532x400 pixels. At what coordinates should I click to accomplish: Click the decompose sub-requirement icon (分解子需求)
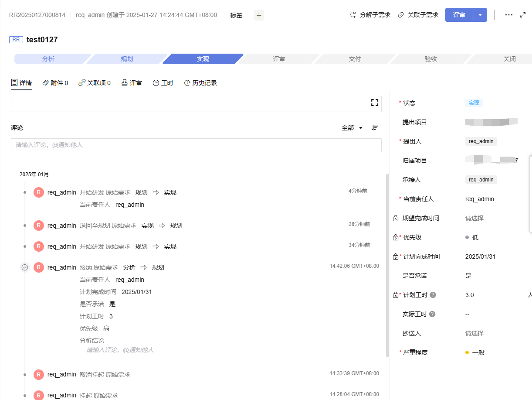[353, 15]
